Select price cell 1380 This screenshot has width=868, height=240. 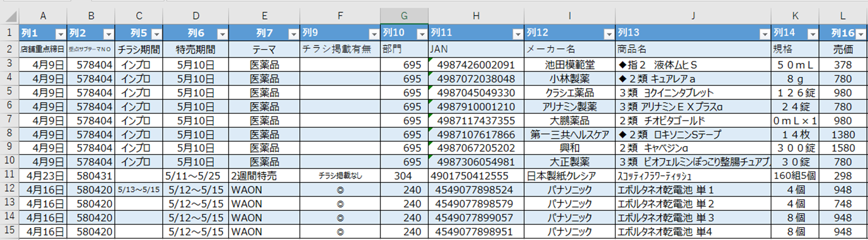click(843, 134)
